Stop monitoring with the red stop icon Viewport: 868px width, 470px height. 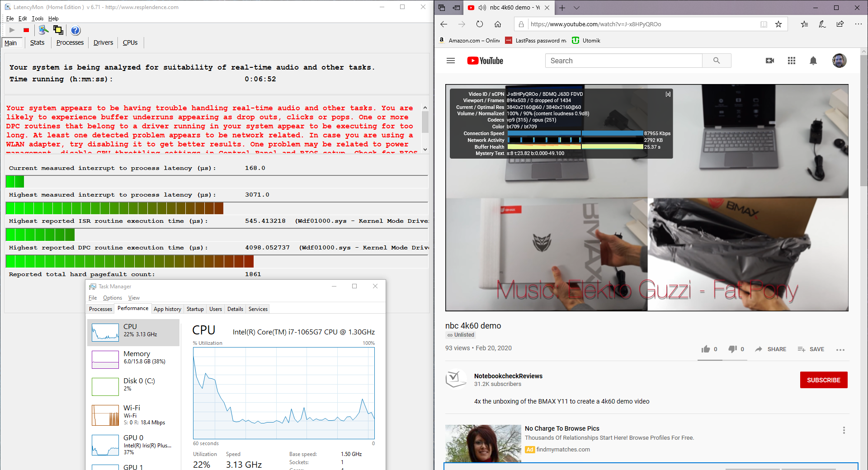(26, 30)
